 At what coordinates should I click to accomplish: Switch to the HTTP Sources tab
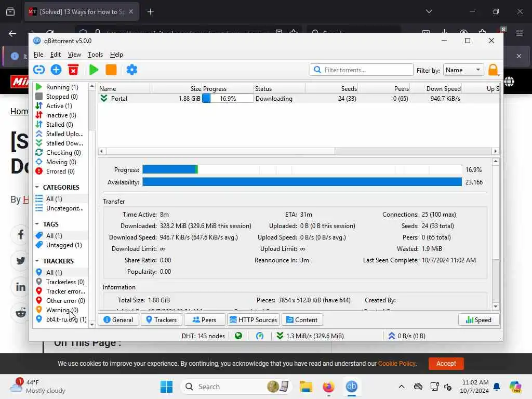(254, 320)
